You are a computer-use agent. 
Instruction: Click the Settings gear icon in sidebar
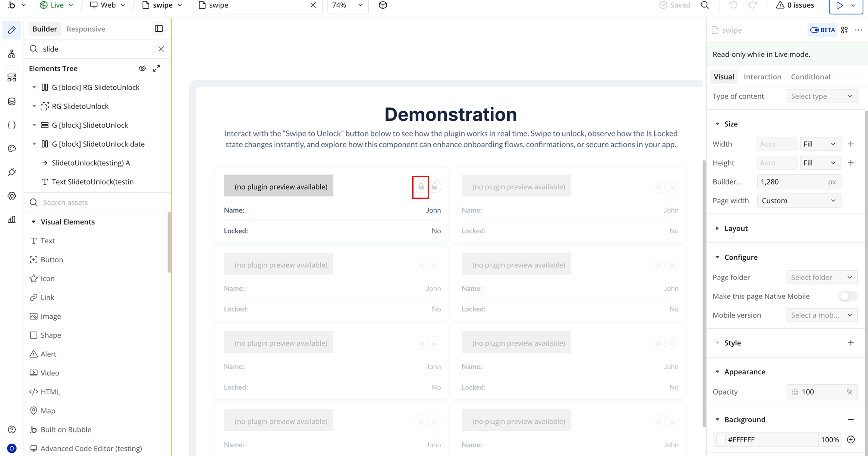[x=12, y=196]
